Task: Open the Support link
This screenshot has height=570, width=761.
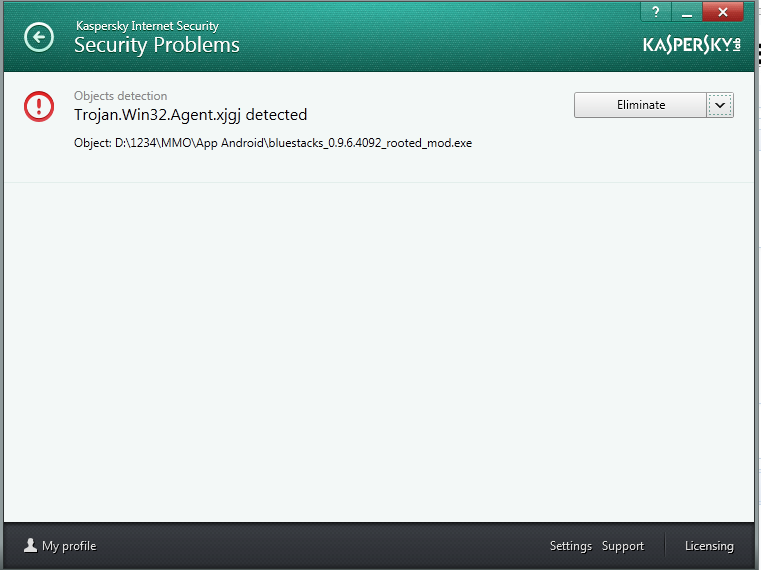Action: point(623,546)
